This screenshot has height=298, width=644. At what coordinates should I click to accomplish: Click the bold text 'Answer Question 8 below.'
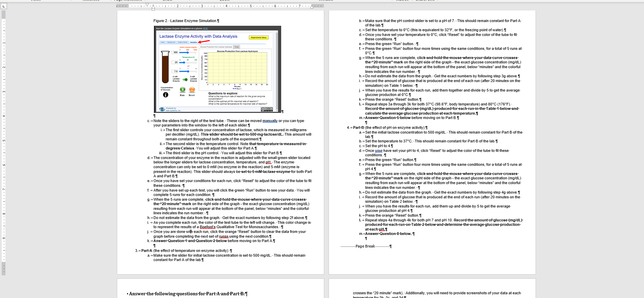coord(388,234)
